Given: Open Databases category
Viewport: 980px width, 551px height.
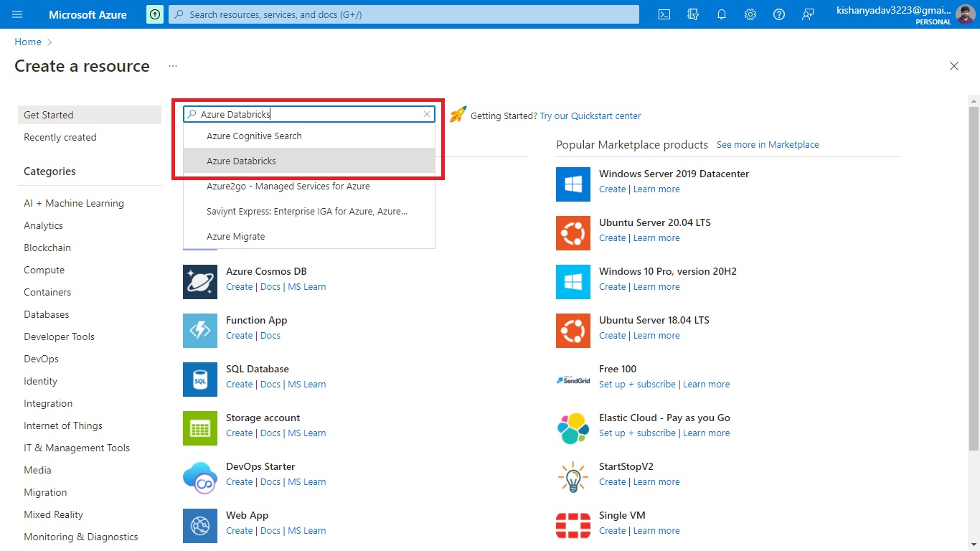Looking at the screenshot, I should 47,314.
